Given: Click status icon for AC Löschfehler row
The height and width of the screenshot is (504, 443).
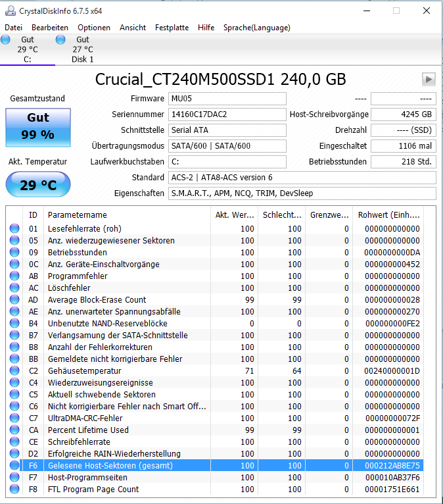Looking at the screenshot, I should (14, 288).
